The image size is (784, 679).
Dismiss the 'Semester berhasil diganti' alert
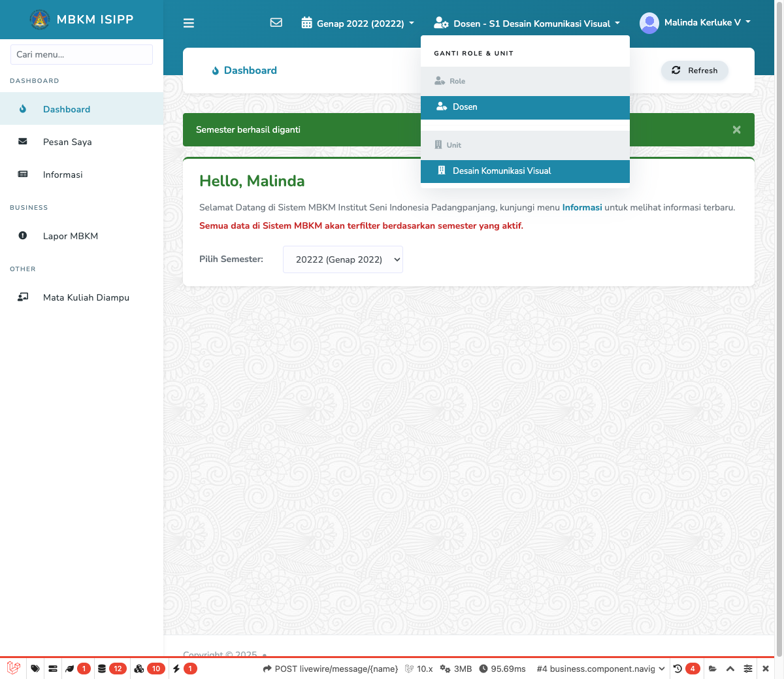point(736,130)
